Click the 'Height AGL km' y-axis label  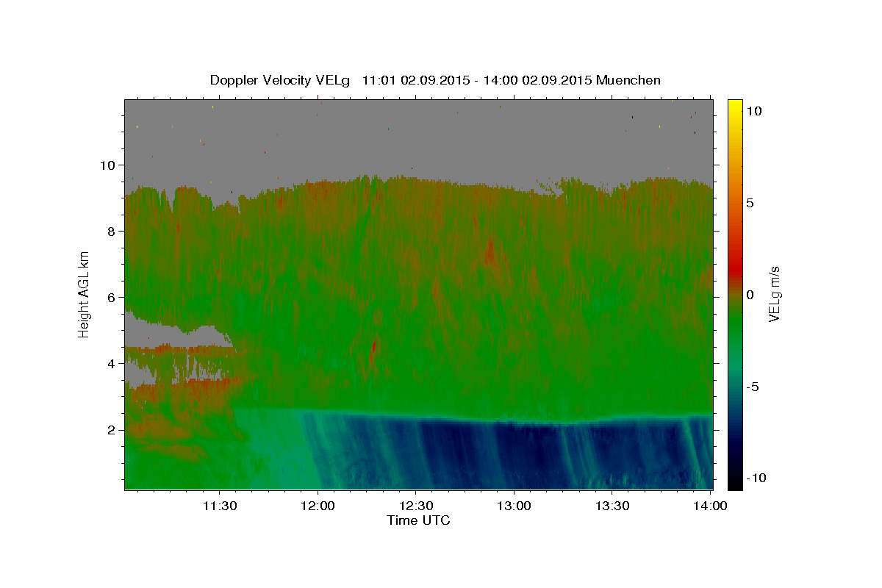[84, 294]
